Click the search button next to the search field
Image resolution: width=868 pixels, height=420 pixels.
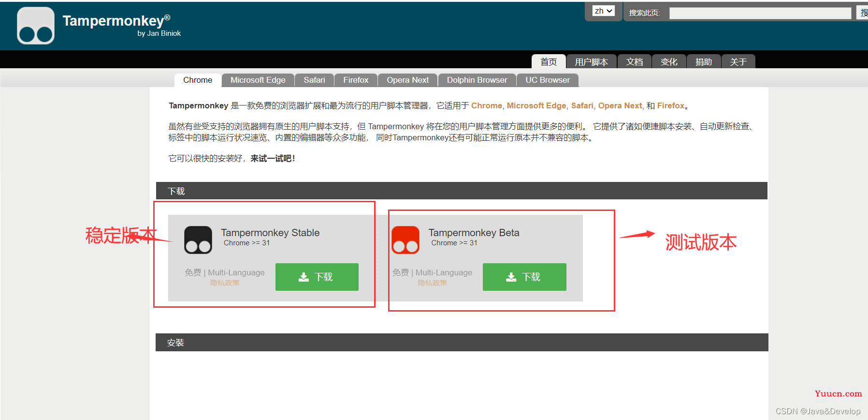coord(863,13)
